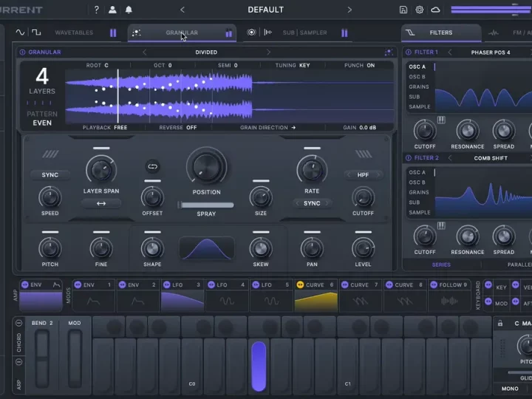
Task: Click the slanted lines icon above SYNC
Action: point(50,154)
